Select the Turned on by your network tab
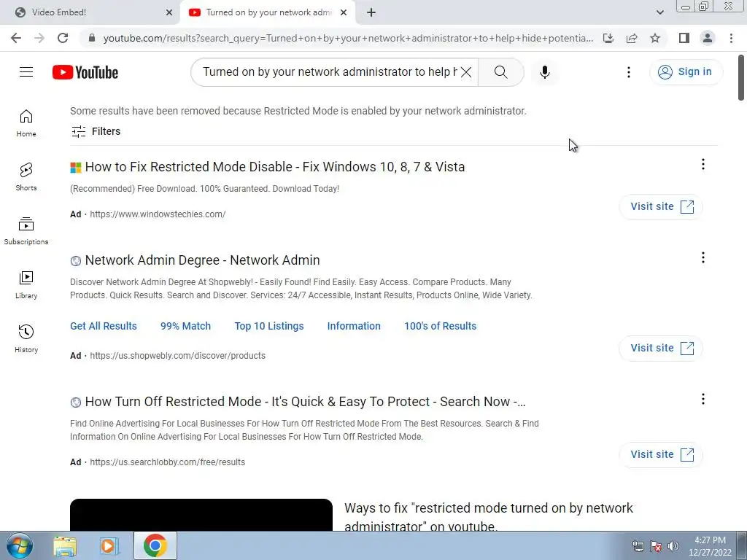Viewport: 747px width, 560px height. (x=268, y=12)
